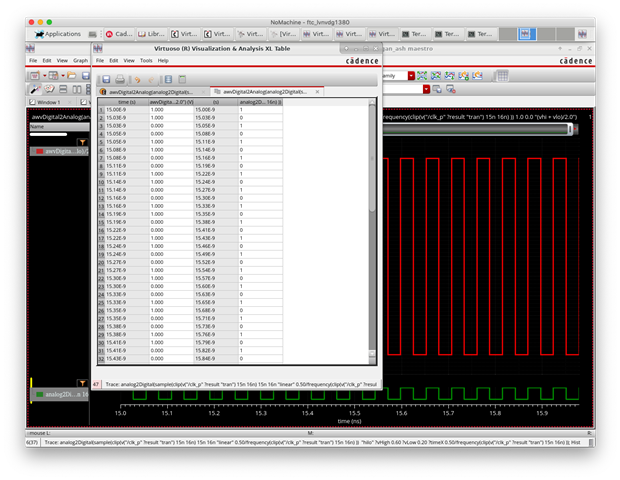The height and width of the screenshot is (480, 620).
Task: Click the reload icon with green play badge
Action: (x=464, y=75)
